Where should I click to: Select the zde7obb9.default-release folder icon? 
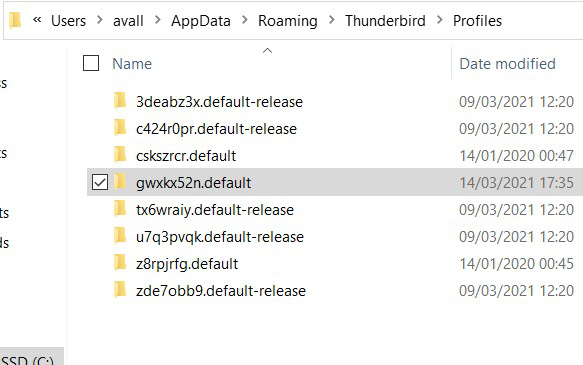pyautogui.click(x=120, y=290)
